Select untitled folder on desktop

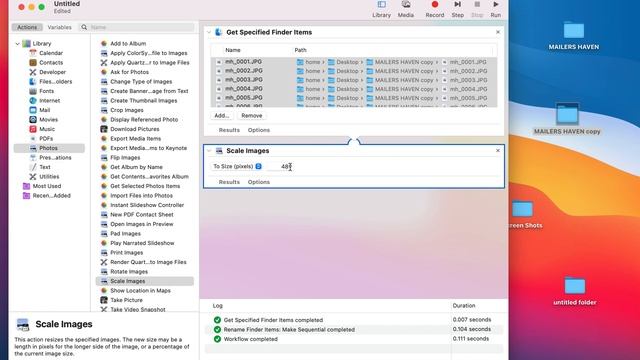(x=575, y=291)
